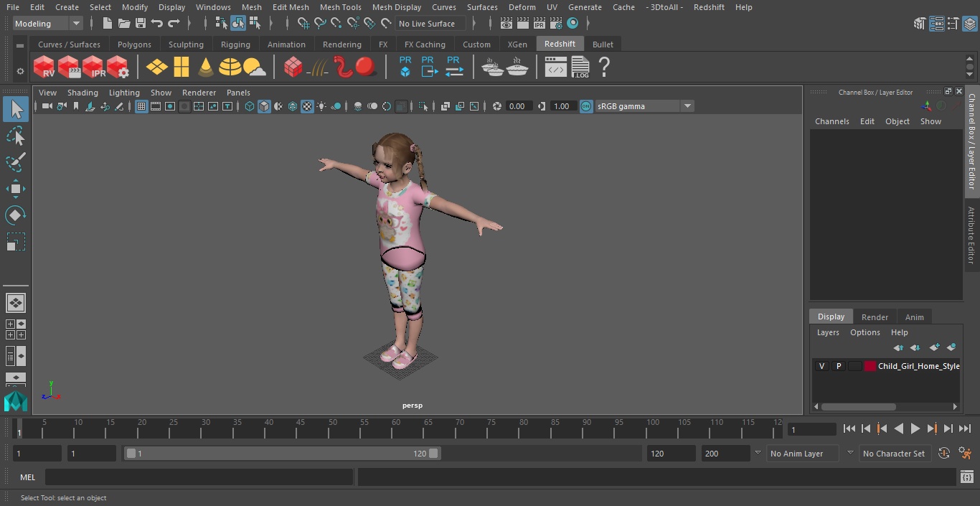
Task: Switch to the Polygons shelf tab
Action: 134,44
